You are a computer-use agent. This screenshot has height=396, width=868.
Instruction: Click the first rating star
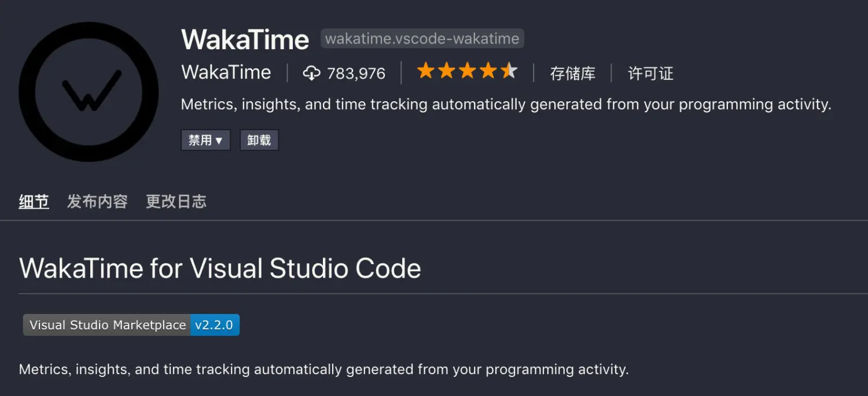pyautogui.click(x=425, y=70)
